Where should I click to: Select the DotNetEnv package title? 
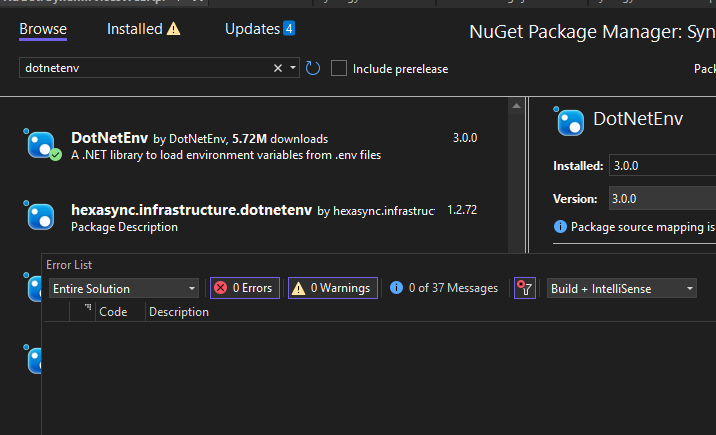109,138
